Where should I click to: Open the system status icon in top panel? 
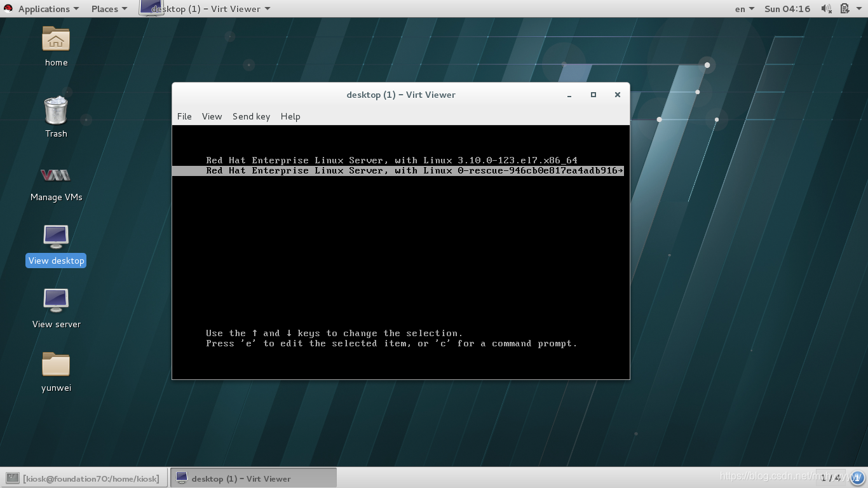pos(844,8)
